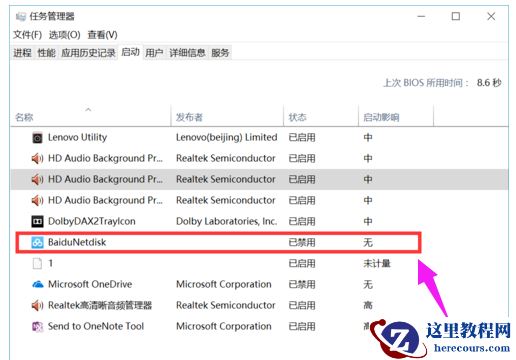
Task: Click the Send to OneNote Tool icon
Action: coord(37,326)
